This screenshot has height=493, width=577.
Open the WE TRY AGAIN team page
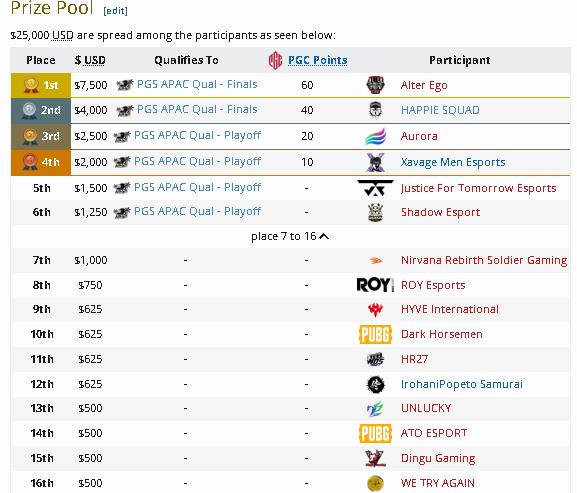pos(438,483)
